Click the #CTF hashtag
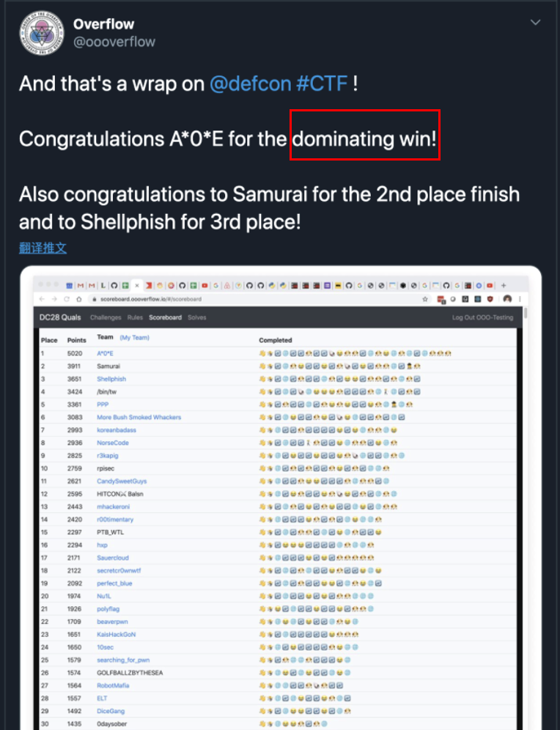Screen dimensions: 560x730 (322, 84)
